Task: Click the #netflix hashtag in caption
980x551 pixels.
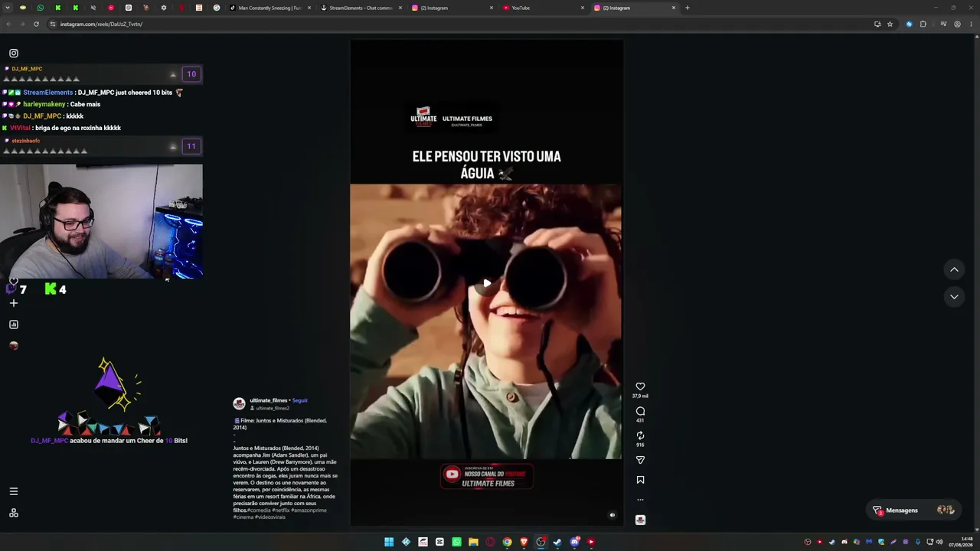Action: (280, 510)
